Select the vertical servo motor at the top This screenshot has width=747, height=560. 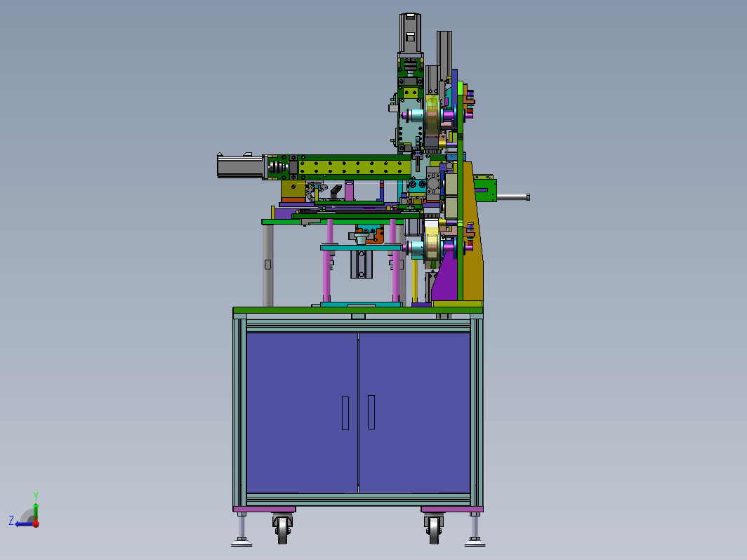[x=410, y=34]
